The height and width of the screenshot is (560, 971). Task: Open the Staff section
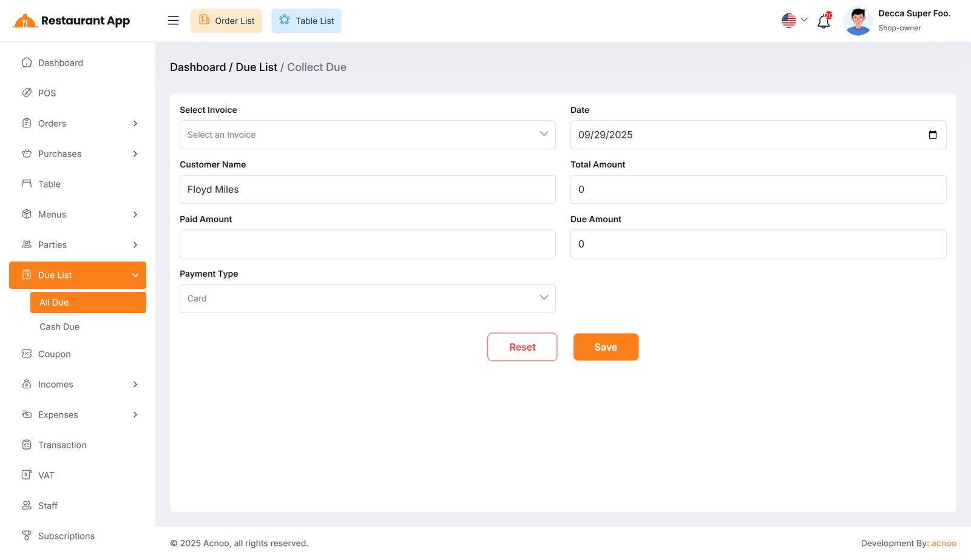coord(47,505)
